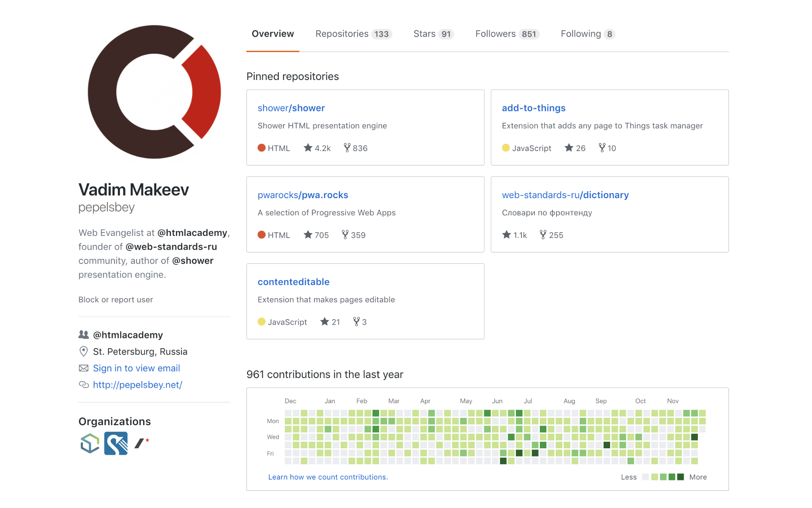Image resolution: width=812 pixels, height=508 pixels.
Task: Click the 'St. Petersburg, Russia' location text
Action: [x=140, y=351]
